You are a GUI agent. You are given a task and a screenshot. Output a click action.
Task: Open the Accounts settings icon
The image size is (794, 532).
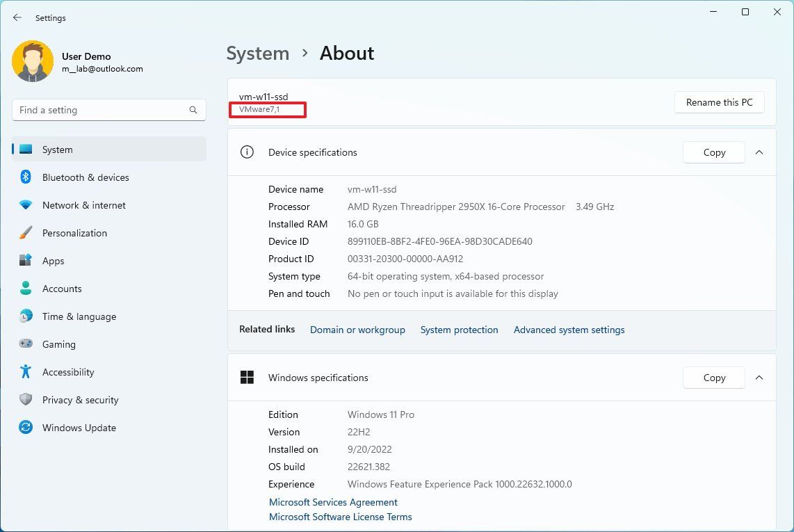click(25, 289)
